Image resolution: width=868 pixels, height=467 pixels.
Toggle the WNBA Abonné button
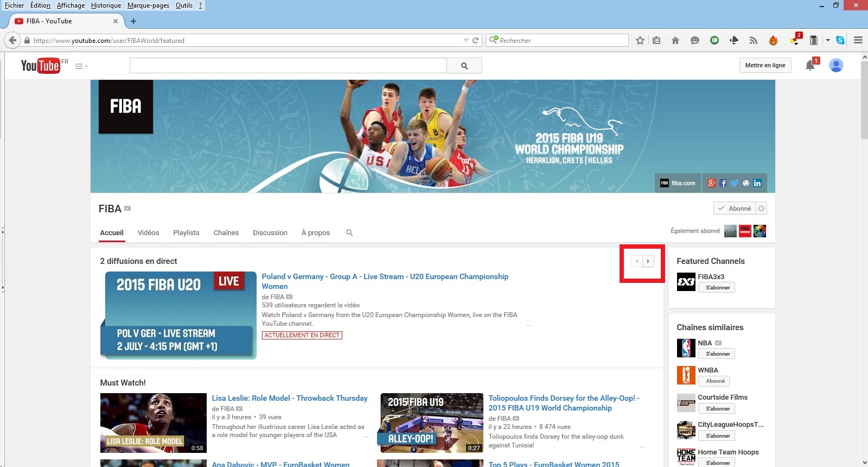[x=714, y=381]
